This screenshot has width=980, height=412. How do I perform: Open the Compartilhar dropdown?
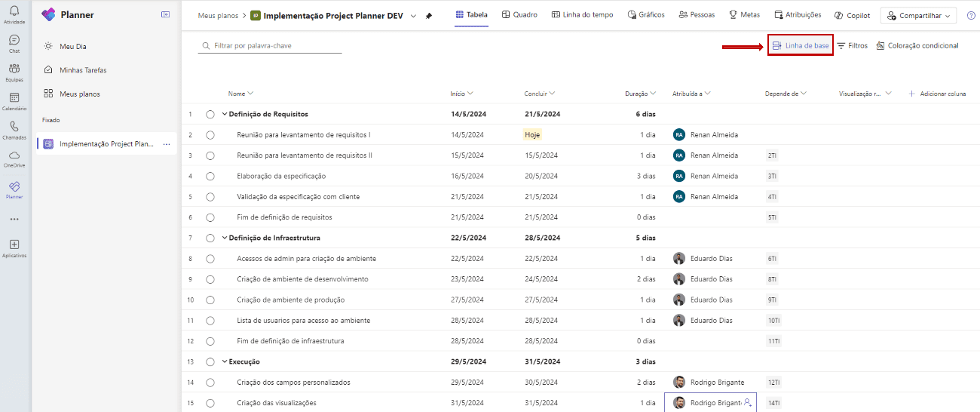[x=917, y=15]
